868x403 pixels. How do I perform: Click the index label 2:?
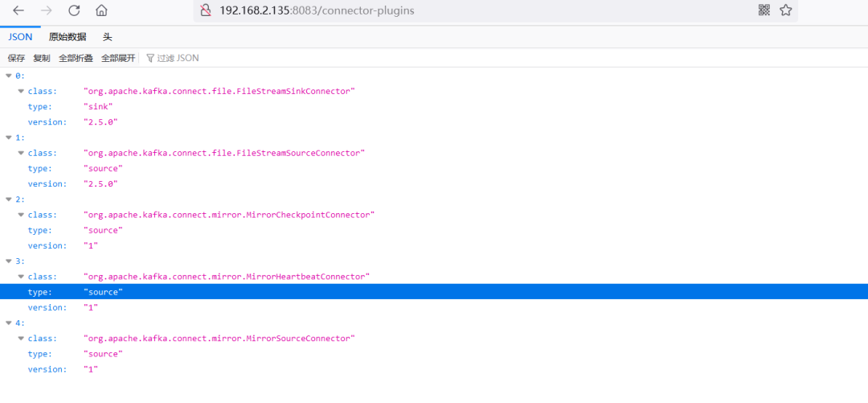pyautogui.click(x=20, y=199)
